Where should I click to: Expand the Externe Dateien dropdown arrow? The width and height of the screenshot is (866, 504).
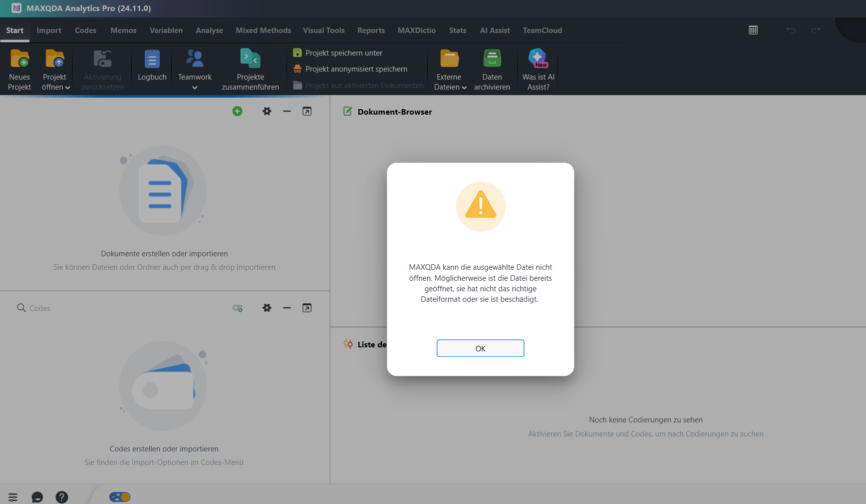pos(464,88)
